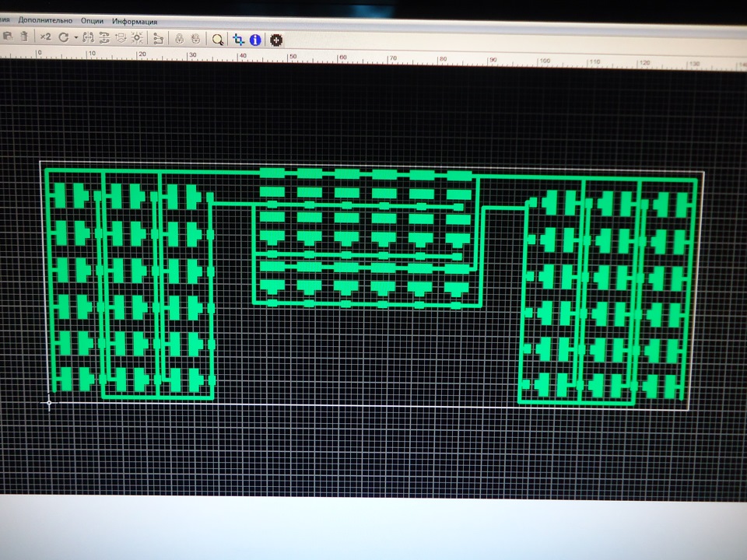Click the mirror vertically icon

[104, 37]
